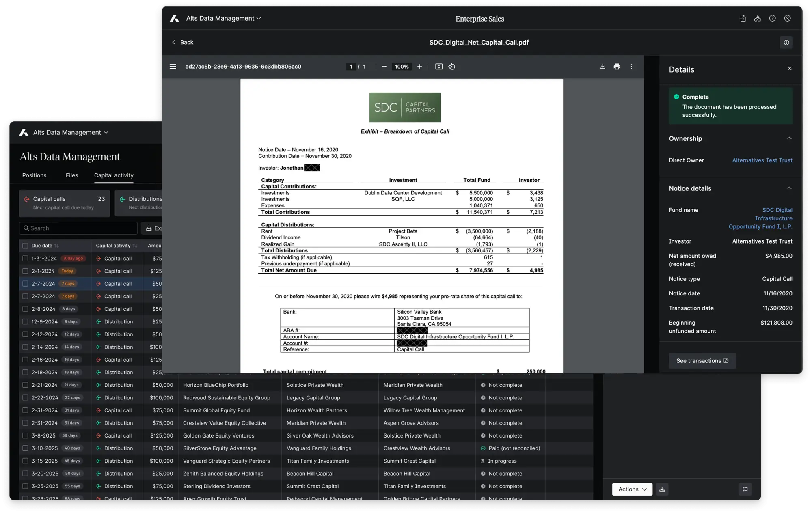Open the integrations icon in top bar
The height and width of the screenshot is (513, 812).
coord(758,18)
